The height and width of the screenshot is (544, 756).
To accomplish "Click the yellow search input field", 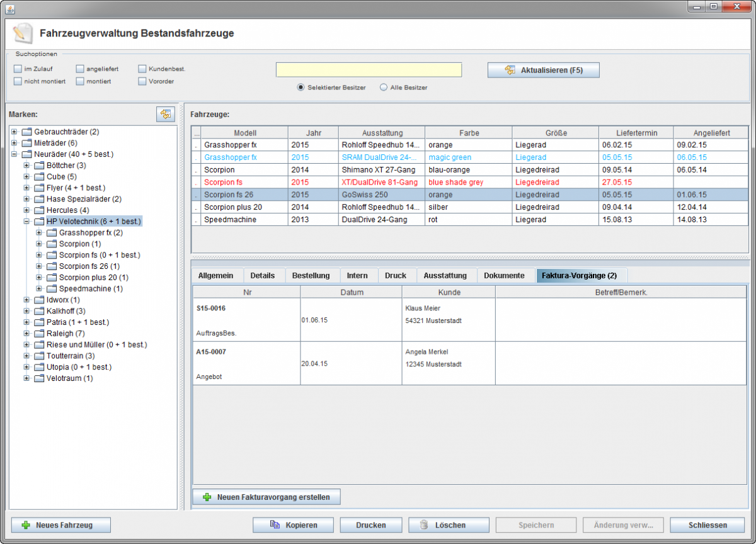I will point(369,70).
